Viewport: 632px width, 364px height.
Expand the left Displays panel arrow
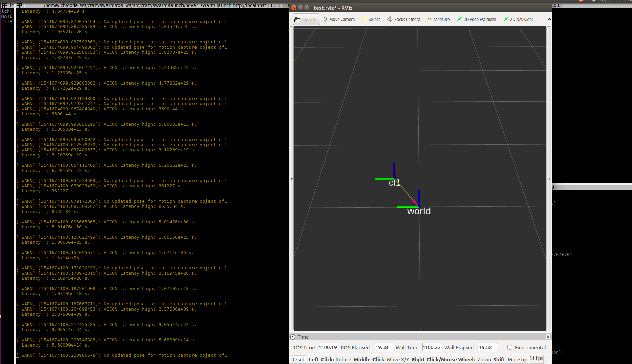292,178
